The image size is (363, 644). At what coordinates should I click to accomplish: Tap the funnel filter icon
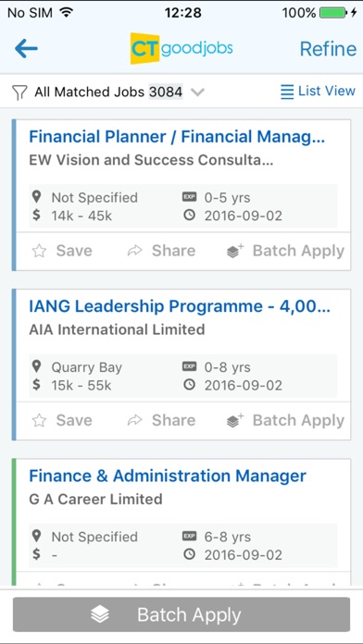(x=19, y=92)
